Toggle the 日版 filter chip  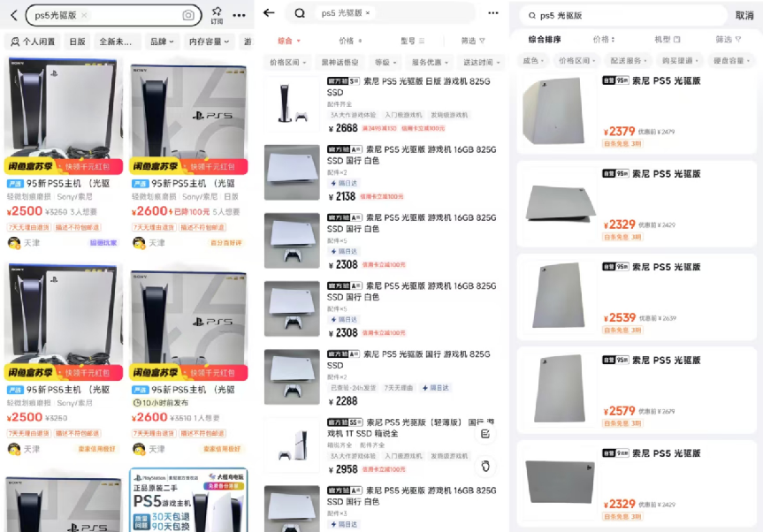tap(77, 42)
